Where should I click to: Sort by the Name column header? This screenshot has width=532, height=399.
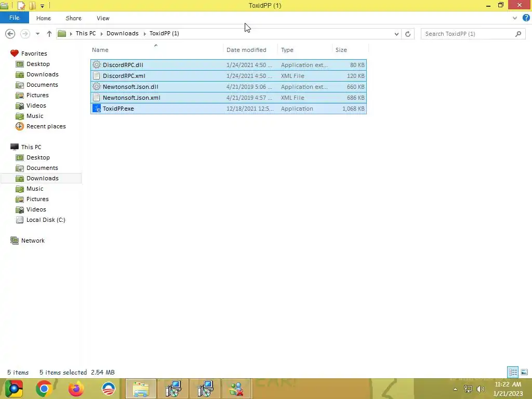(100, 50)
